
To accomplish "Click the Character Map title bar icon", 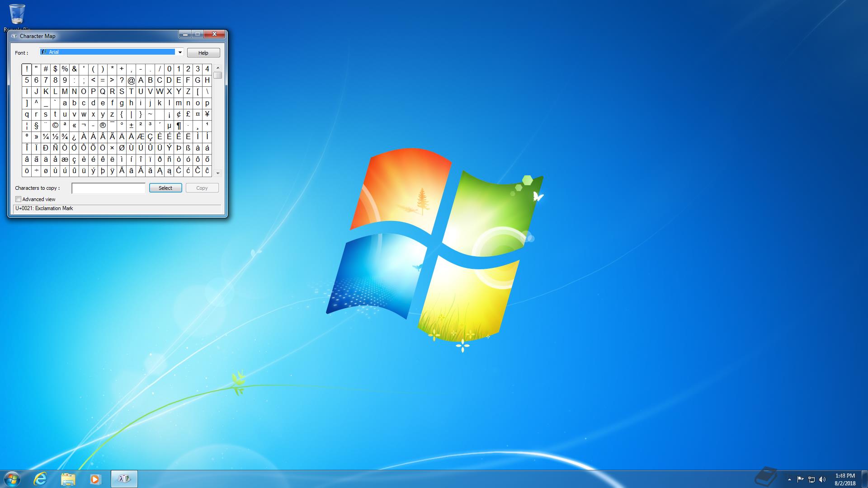I will pos(14,36).
